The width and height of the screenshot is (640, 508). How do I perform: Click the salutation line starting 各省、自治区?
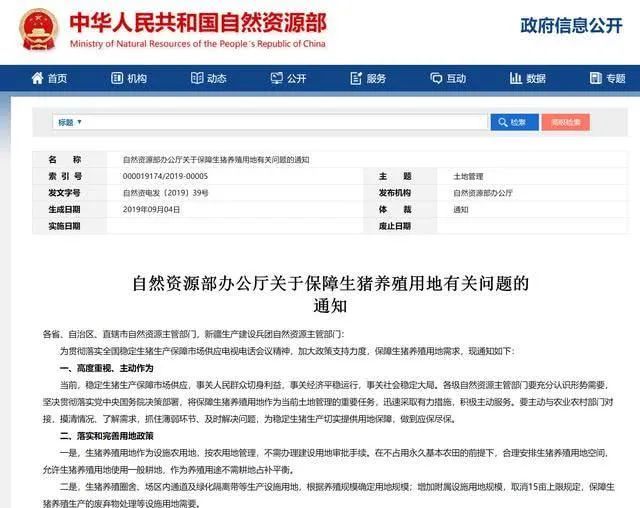pyautogui.click(x=194, y=335)
